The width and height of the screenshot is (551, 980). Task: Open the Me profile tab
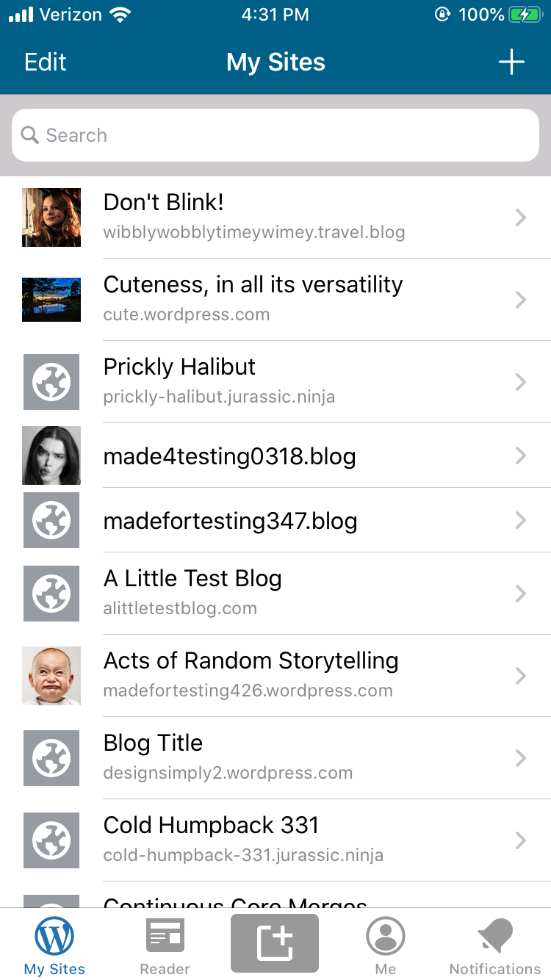[x=386, y=947]
